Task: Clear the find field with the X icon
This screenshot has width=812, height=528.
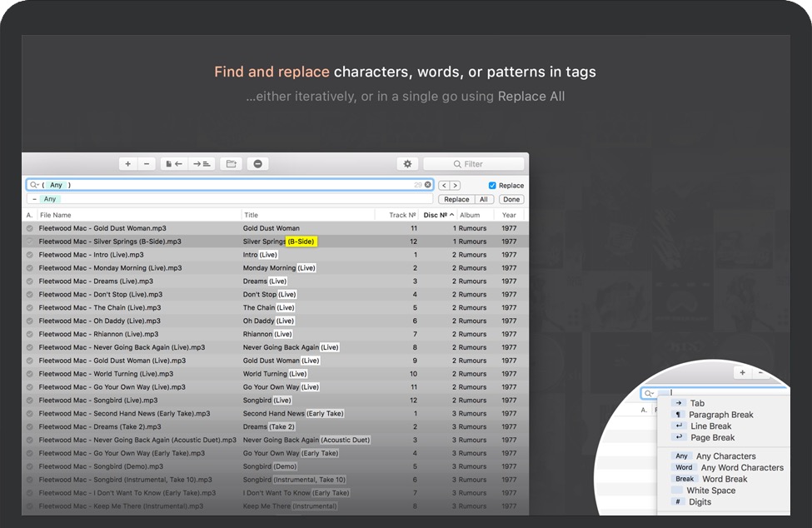Action: click(x=428, y=185)
